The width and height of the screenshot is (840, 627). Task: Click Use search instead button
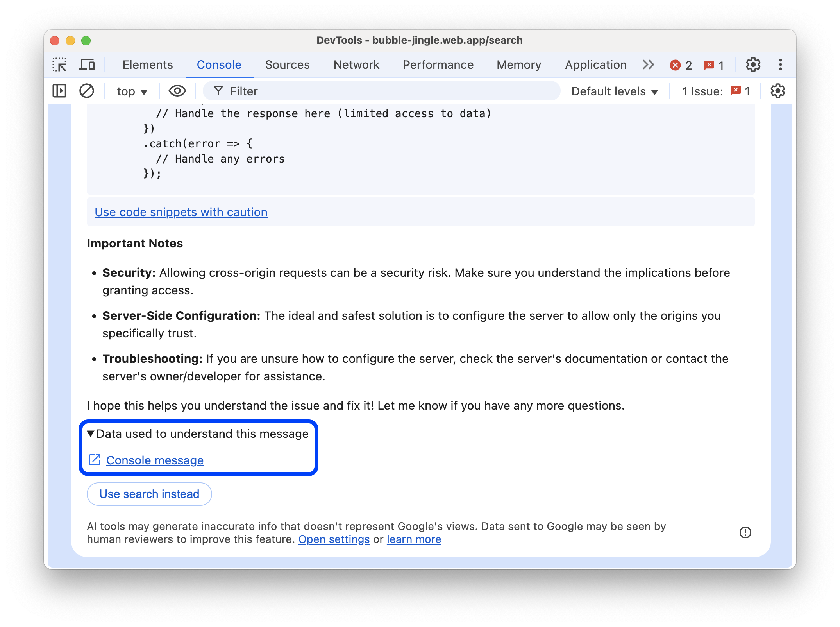coord(149,493)
